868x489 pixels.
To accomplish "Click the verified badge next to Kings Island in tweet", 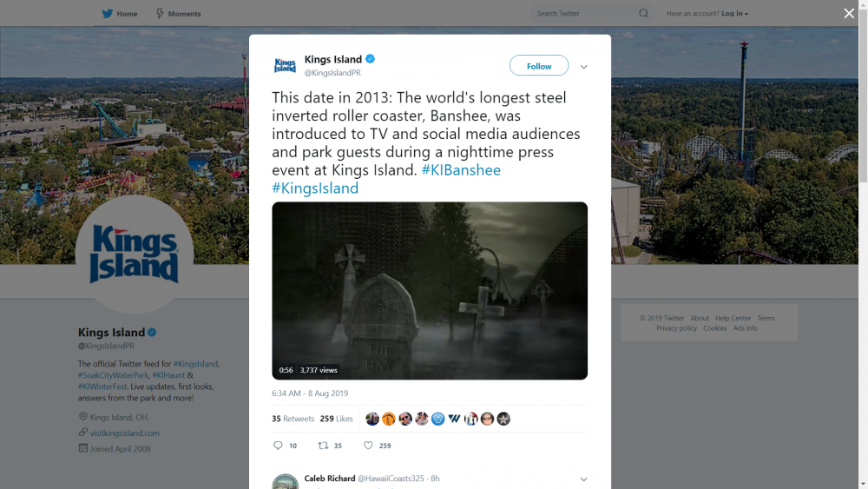I will (x=371, y=59).
